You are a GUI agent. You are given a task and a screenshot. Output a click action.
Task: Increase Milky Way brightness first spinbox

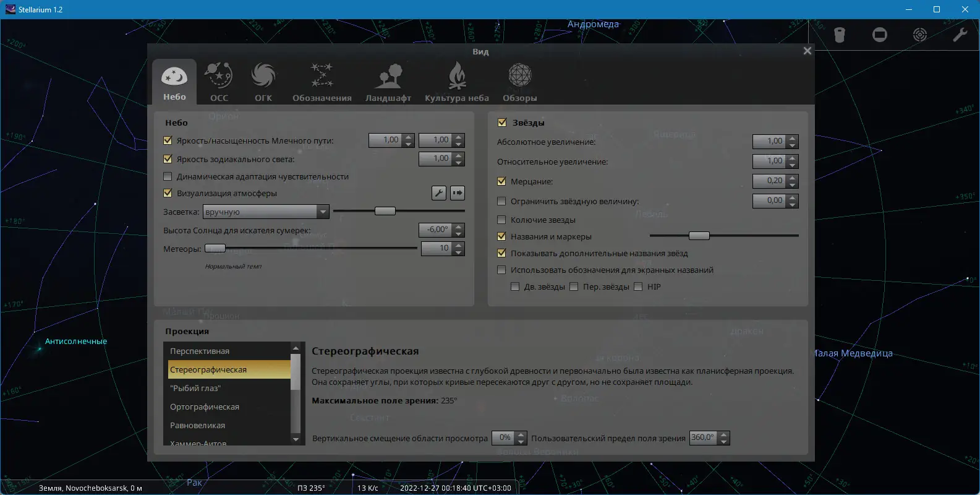tap(408, 137)
